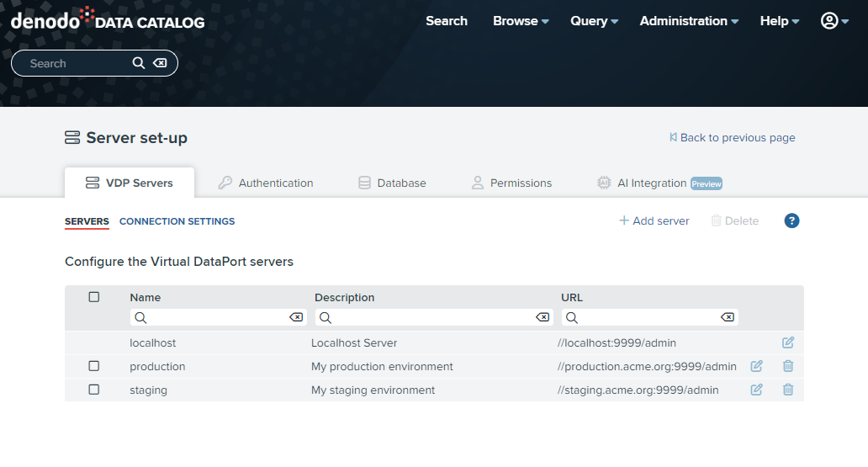
Task: Click trash icon for staging server
Action: click(x=787, y=390)
